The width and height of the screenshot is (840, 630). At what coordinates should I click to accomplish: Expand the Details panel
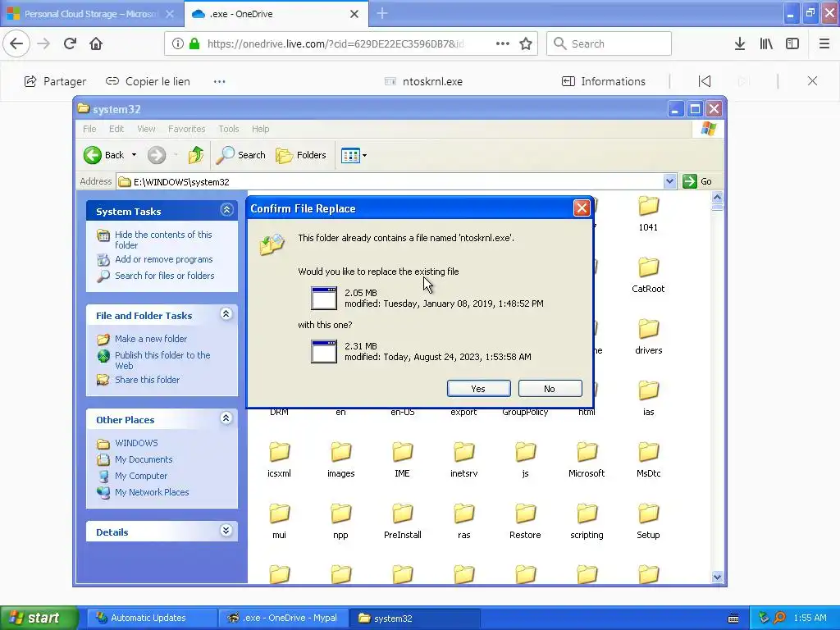click(226, 531)
